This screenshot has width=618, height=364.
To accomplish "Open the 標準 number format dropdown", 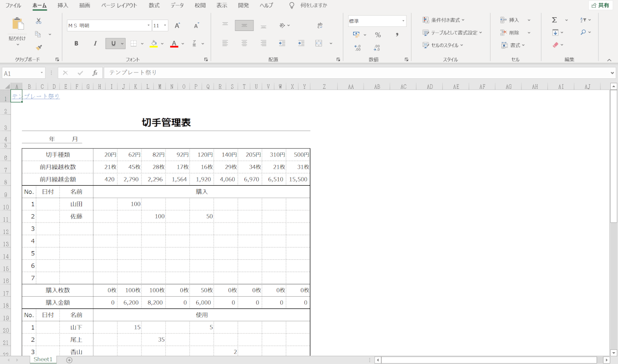I will pos(403,21).
